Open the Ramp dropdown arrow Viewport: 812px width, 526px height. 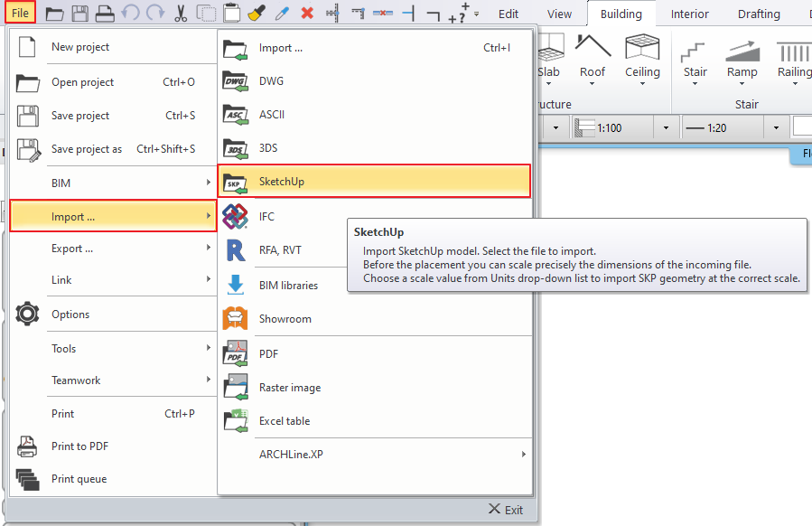[x=742, y=83]
